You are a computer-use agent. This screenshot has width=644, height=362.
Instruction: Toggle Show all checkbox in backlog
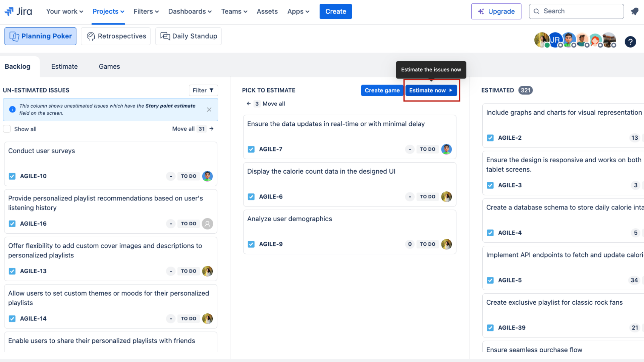(x=7, y=129)
